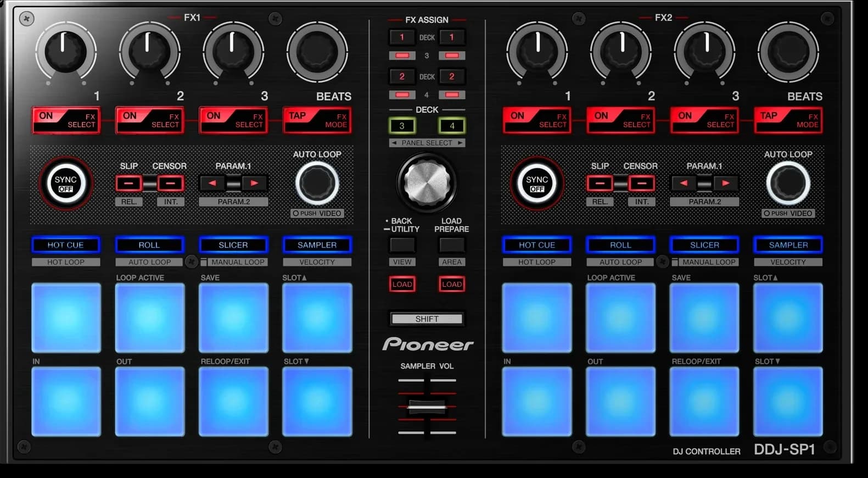This screenshot has width=868, height=478.
Task: Click left deck PARAM.1 left arrow
Action: tap(212, 184)
